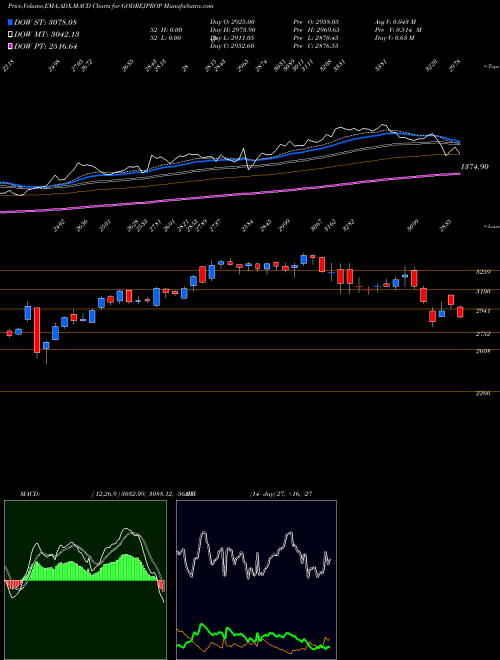This screenshot has width=500, height=660.
Task: Click the 3100 price level label
Action: point(483,291)
